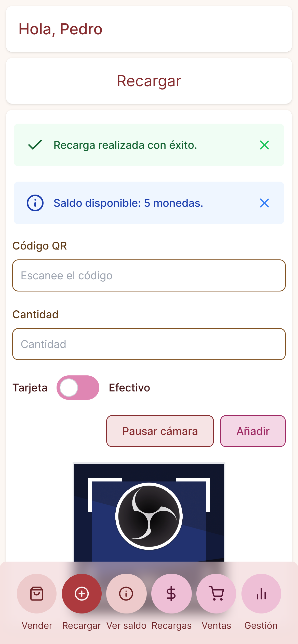Select the Recargar plus-circle icon
The height and width of the screenshot is (644, 298).
tap(82, 593)
